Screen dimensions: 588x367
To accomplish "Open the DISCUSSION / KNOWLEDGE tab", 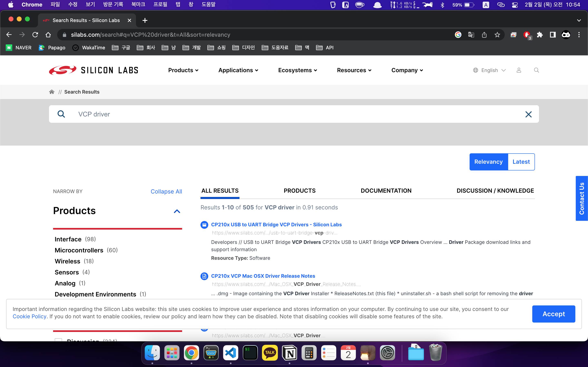I will 495,191.
